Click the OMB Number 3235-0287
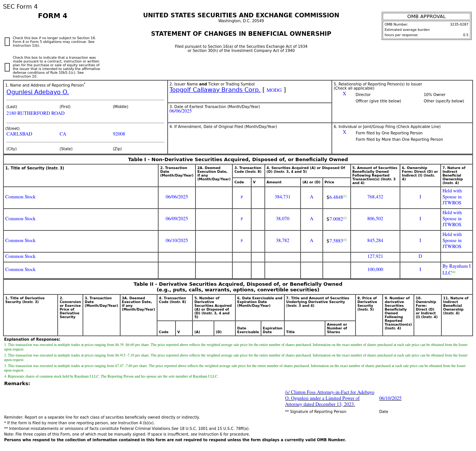This screenshot has height=451, width=476. pyautogui.click(x=459, y=24)
